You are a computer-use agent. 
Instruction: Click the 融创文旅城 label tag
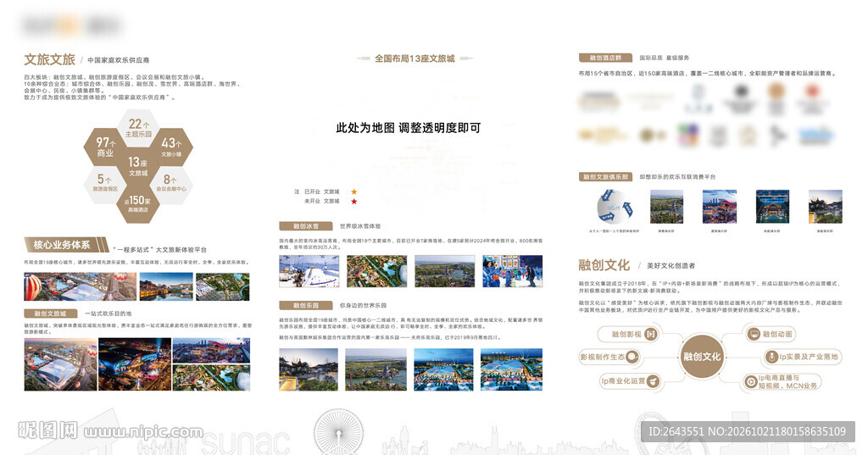(50, 314)
